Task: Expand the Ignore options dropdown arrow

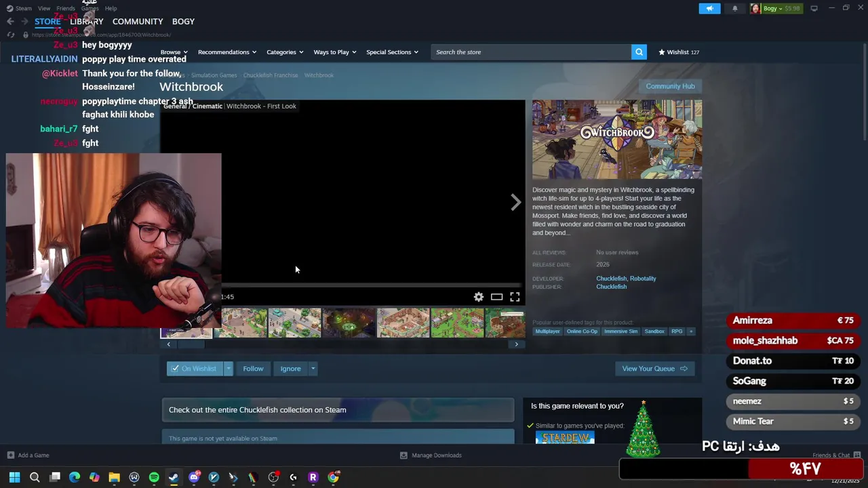Action: click(x=313, y=369)
